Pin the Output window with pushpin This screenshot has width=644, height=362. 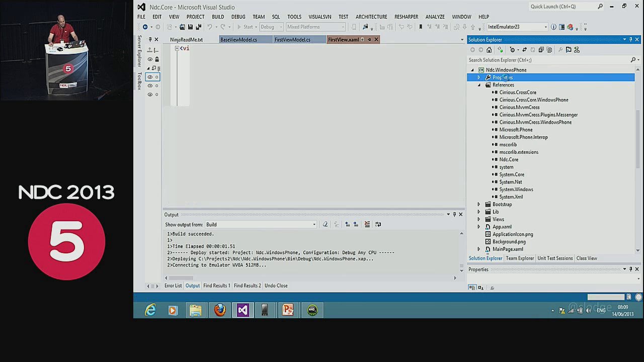tap(454, 214)
